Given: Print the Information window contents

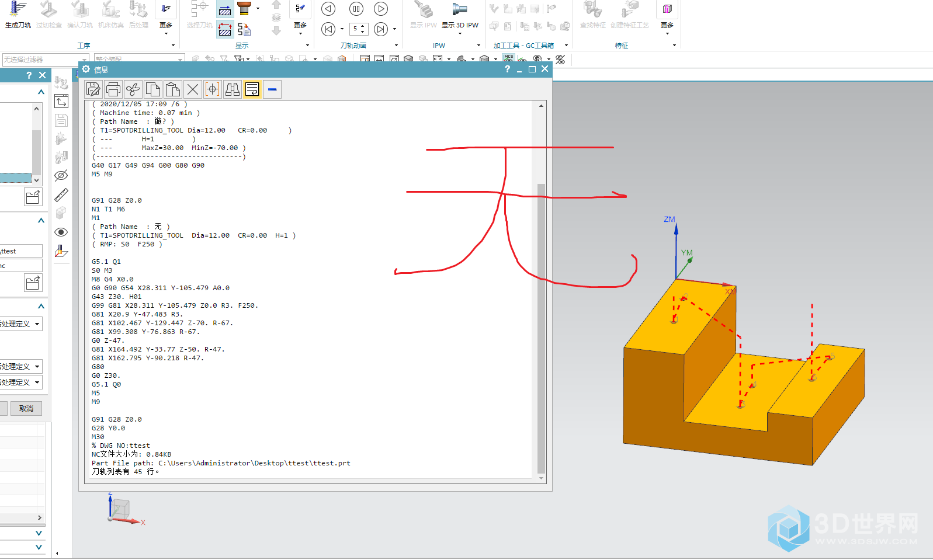Looking at the screenshot, I should tap(113, 89).
